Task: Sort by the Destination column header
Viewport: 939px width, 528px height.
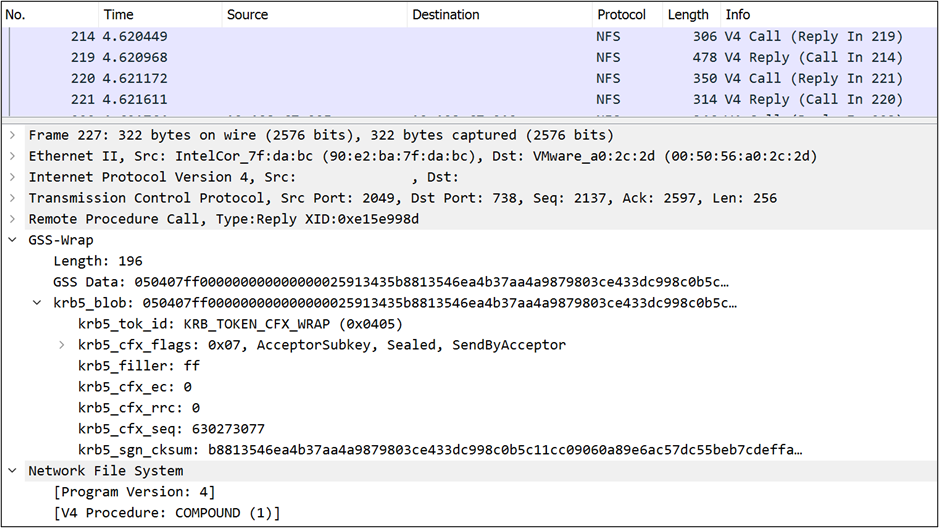Action: pyautogui.click(x=500, y=14)
